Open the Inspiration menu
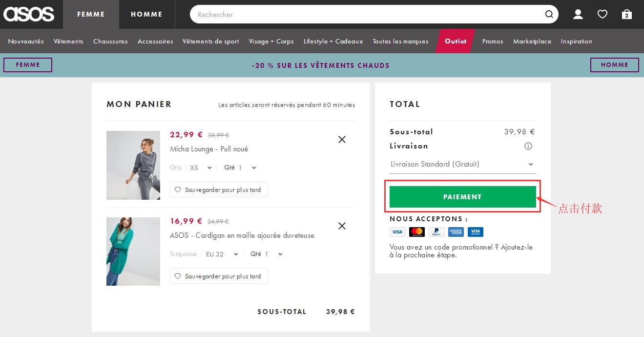Image resolution: width=644 pixels, height=337 pixels. click(577, 42)
